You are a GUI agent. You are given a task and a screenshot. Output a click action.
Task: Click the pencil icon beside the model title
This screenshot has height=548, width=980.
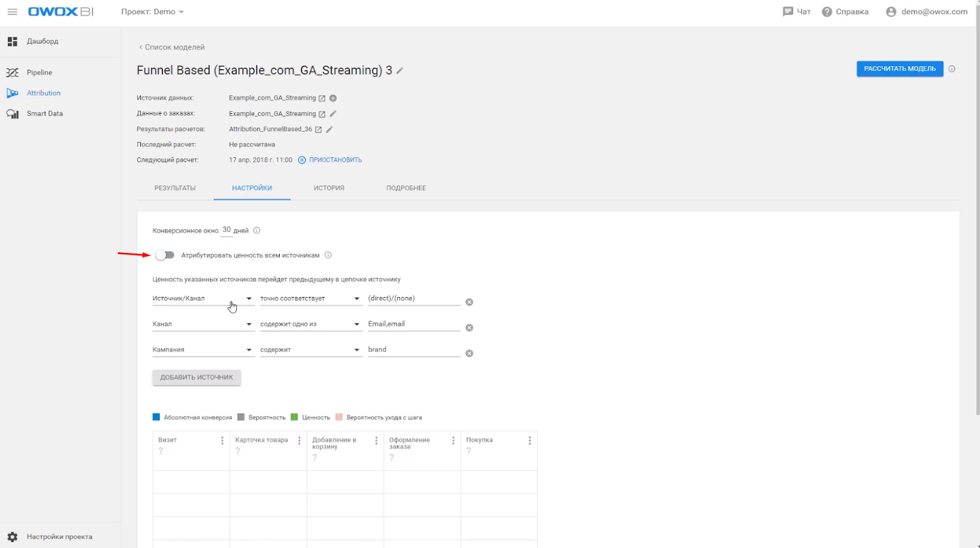[x=400, y=71]
